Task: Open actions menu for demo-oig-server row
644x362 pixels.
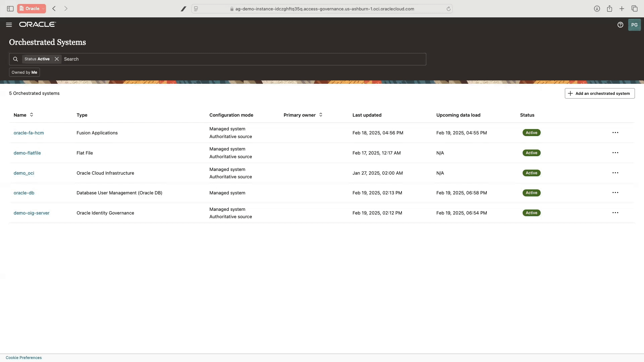Action: [615, 213]
